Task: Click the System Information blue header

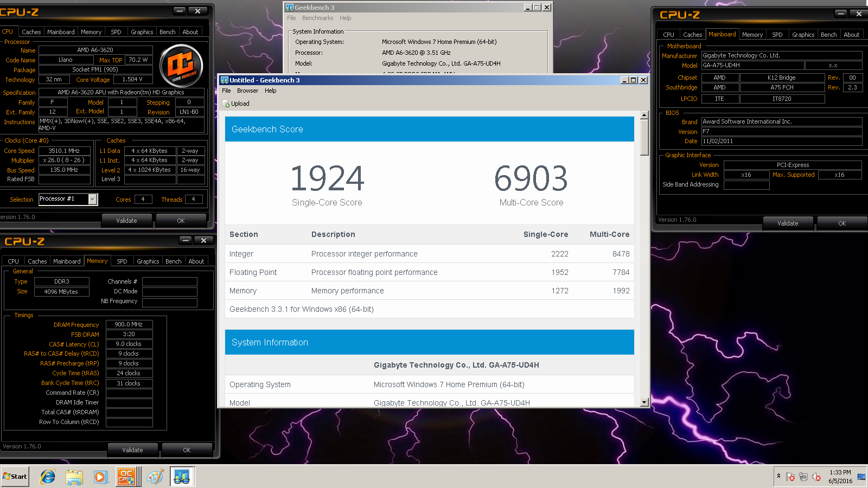Action: point(430,342)
